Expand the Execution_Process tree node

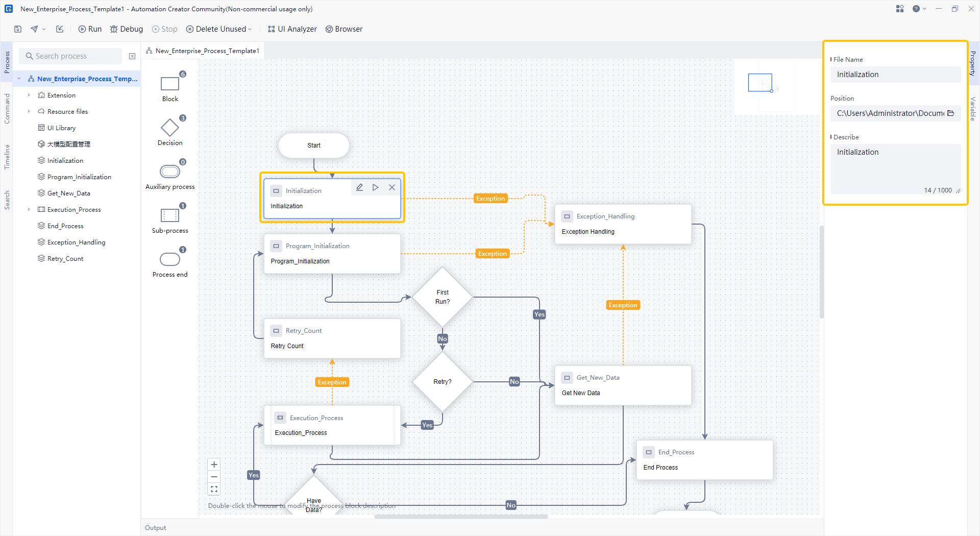tap(29, 210)
